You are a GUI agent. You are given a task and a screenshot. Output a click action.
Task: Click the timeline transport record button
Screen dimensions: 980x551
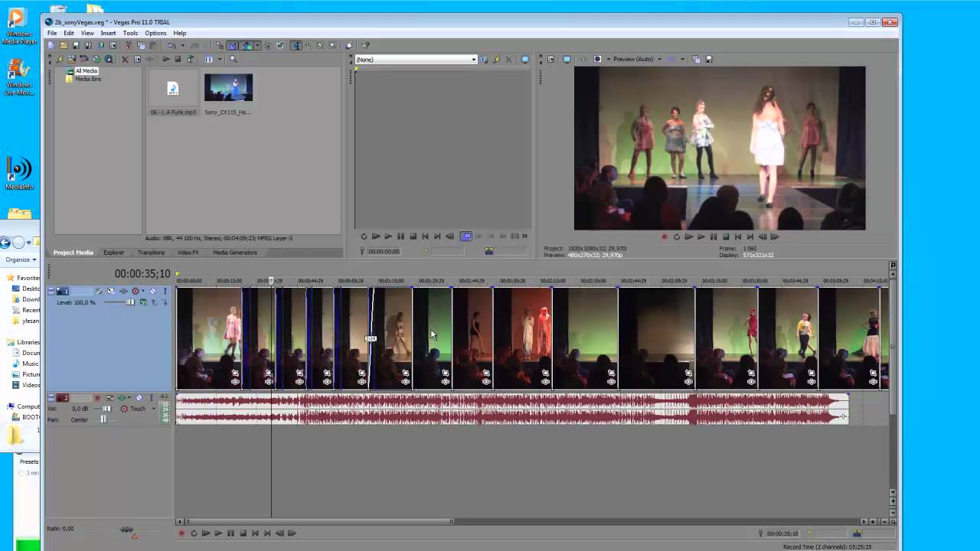tap(181, 533)
